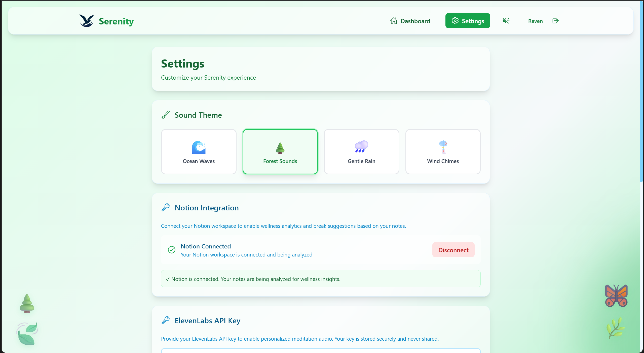
Task: Click the logout arrow icon
Action: tap(555, 21)
